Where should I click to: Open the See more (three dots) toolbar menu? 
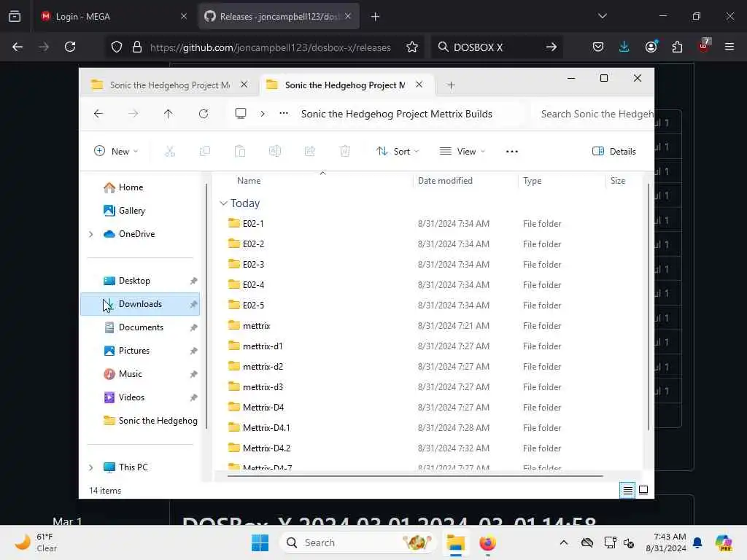(512, 152)
